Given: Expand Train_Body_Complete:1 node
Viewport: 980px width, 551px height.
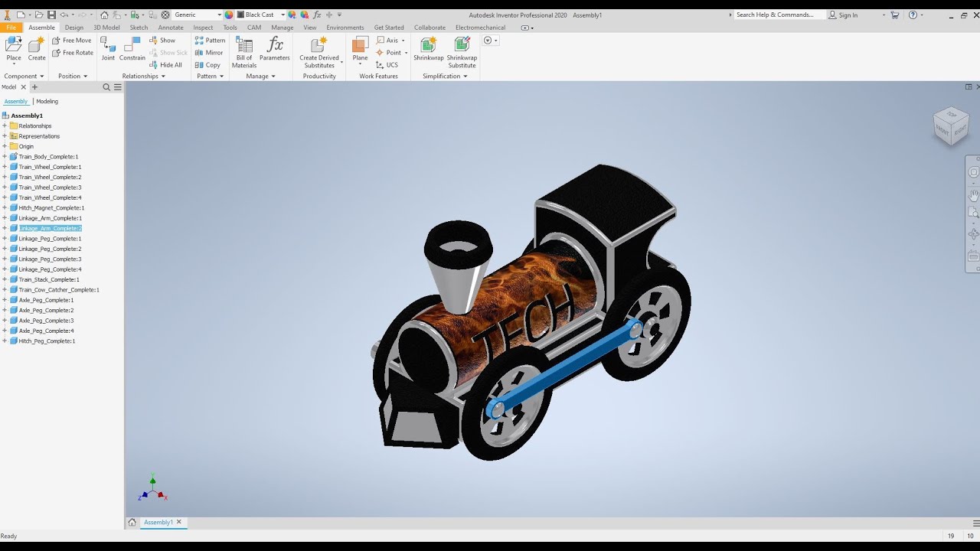Looking at the screenshot, I should tap(5, 156).
